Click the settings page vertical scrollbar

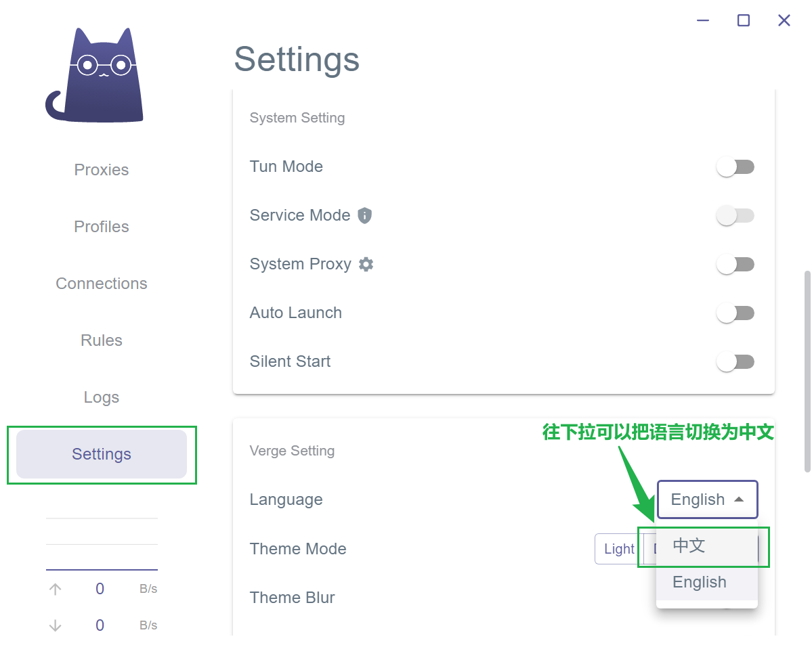[807, 371]
